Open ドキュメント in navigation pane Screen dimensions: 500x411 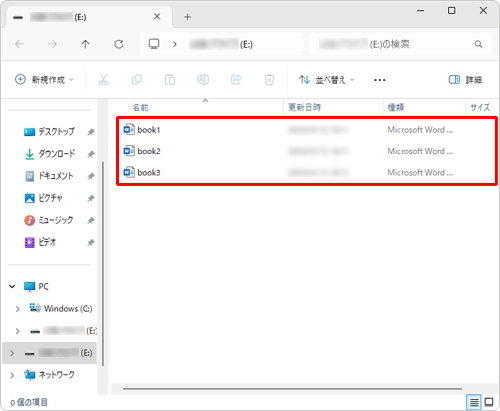pos(56,176)
